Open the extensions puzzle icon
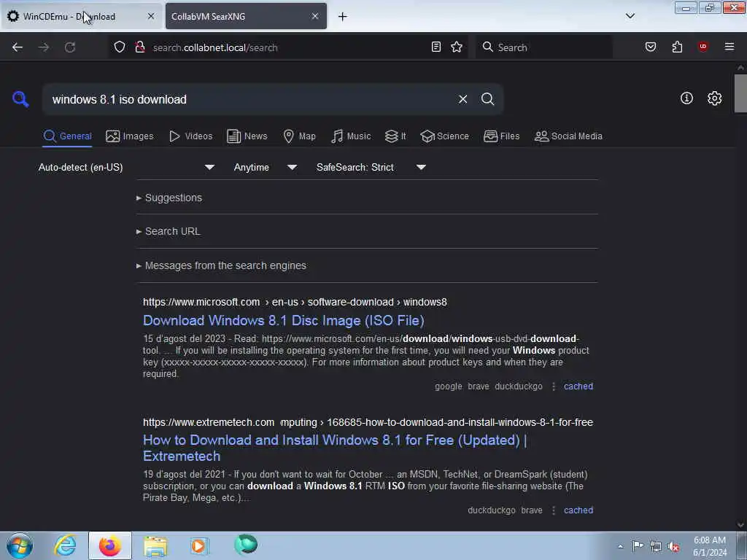Screen dimensions: 747x560 pos(677,47)
